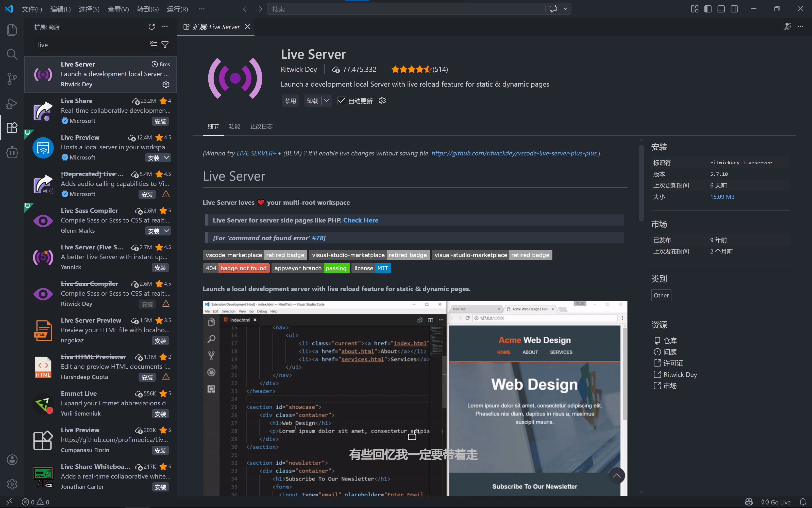Expand install dropdown for Live Sass Compiler Glenn Marks
This screenshot has width=812, height=508.
[166, 231]
